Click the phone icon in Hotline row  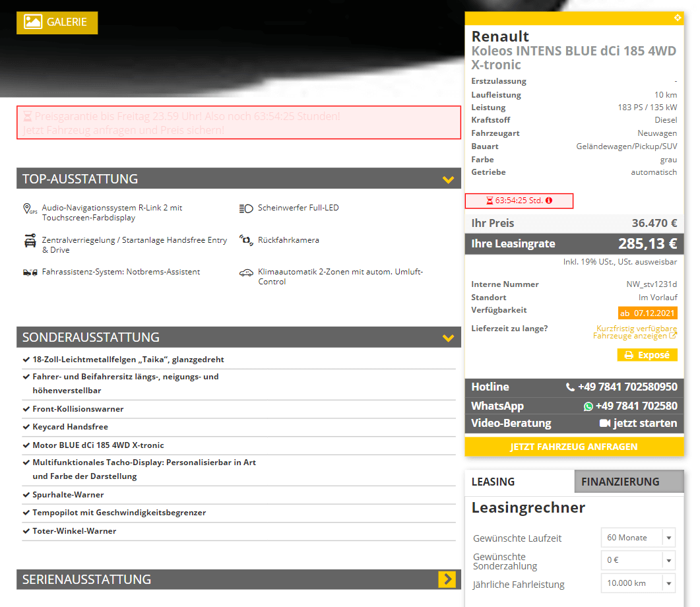[570, 387]
